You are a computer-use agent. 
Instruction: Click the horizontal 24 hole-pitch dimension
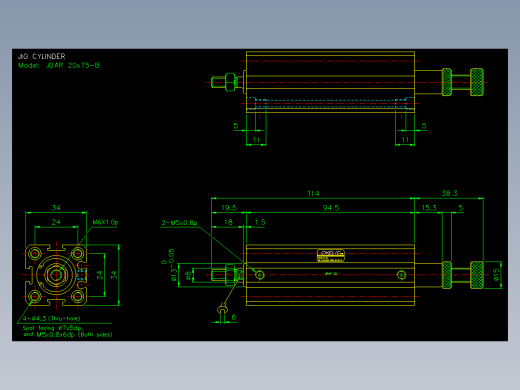coord(56,222)
